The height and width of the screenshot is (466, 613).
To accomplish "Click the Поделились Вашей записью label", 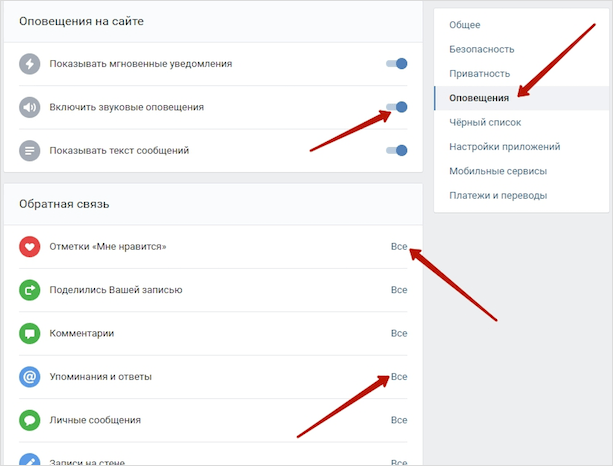I will coord(116,290).
